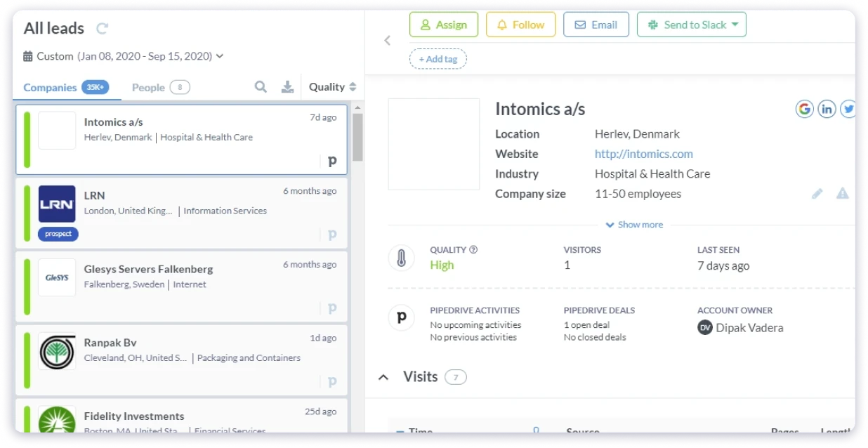Click Pipedrive icon on Glesys card

(x=332, y=308)
